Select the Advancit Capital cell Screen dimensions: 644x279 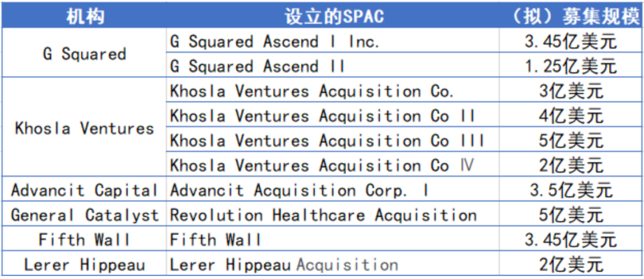tap(84, 190)
